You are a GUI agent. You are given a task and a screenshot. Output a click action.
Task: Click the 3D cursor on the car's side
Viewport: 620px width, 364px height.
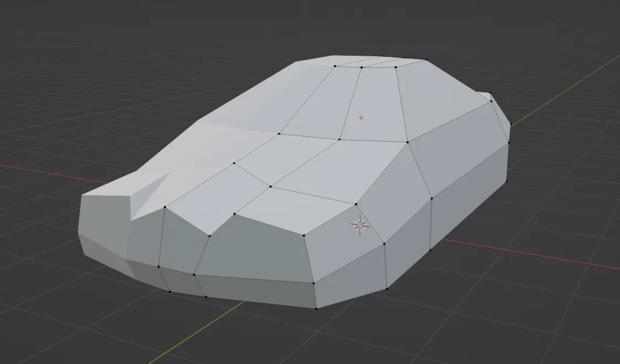359,224
